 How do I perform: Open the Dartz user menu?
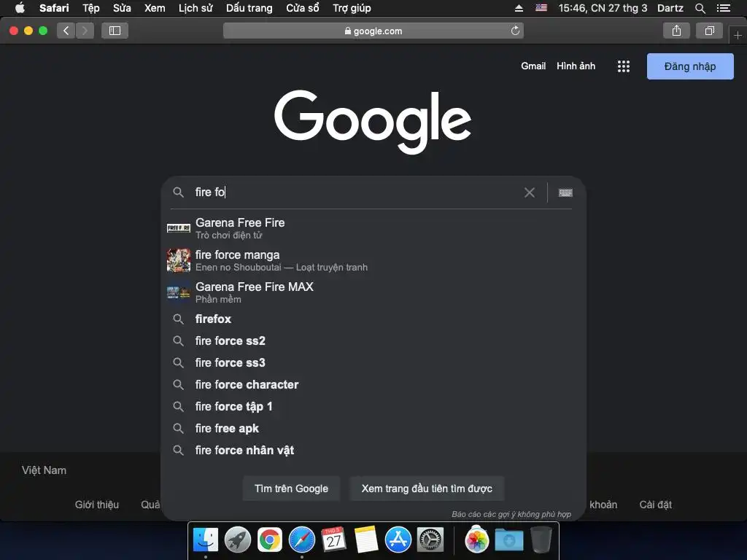tap(670, 8)
